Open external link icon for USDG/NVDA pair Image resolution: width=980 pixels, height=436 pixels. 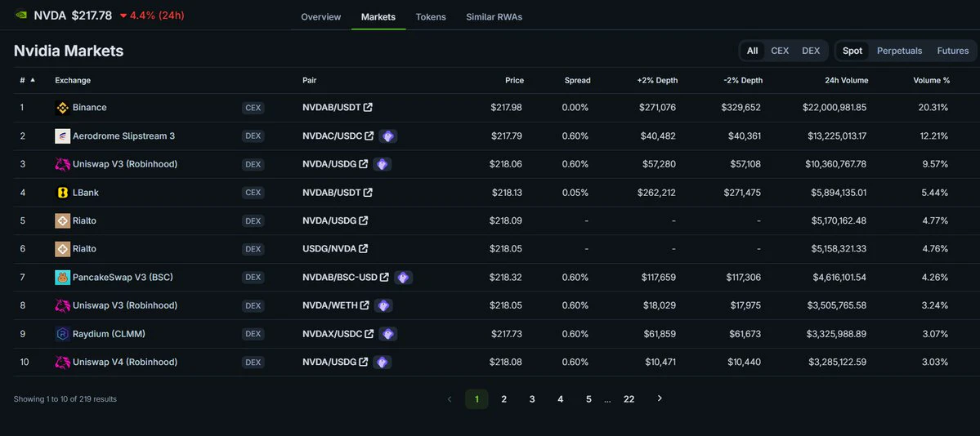point(363,248)
